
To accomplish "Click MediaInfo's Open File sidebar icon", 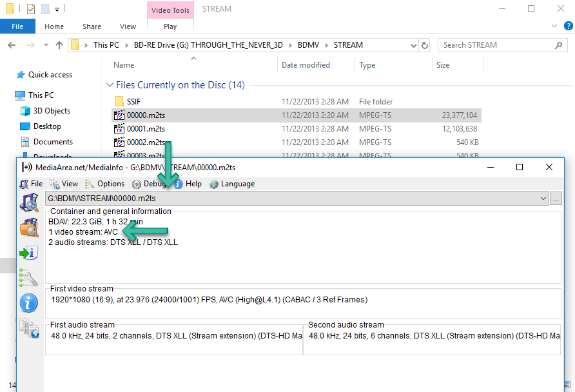I will (30, 203).
